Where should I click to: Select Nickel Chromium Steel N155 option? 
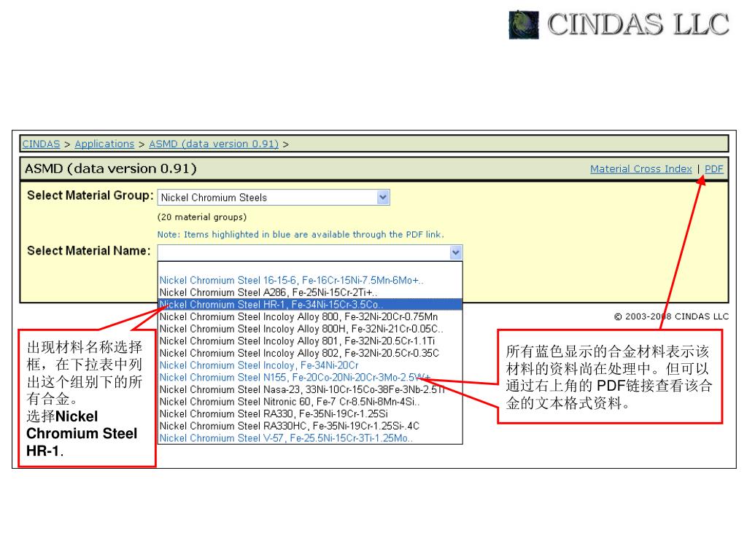point(310,377)
